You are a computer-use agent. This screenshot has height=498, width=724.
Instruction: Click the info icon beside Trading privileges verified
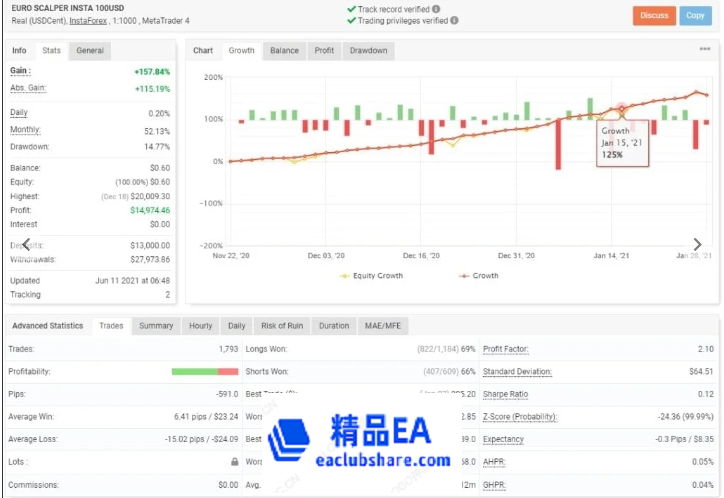coord(454,19)
